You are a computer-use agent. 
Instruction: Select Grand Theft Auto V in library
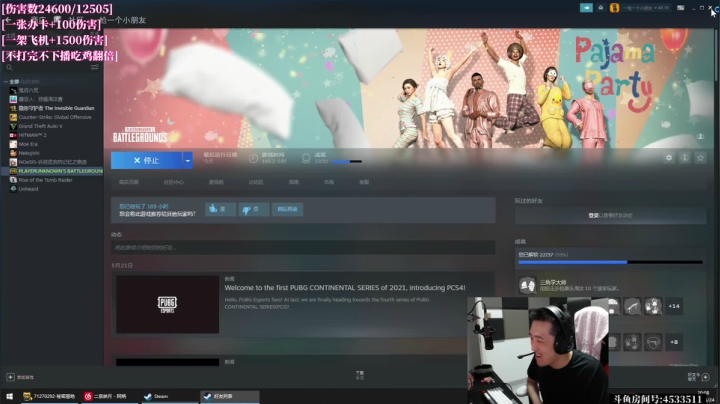tap(40, 126)
